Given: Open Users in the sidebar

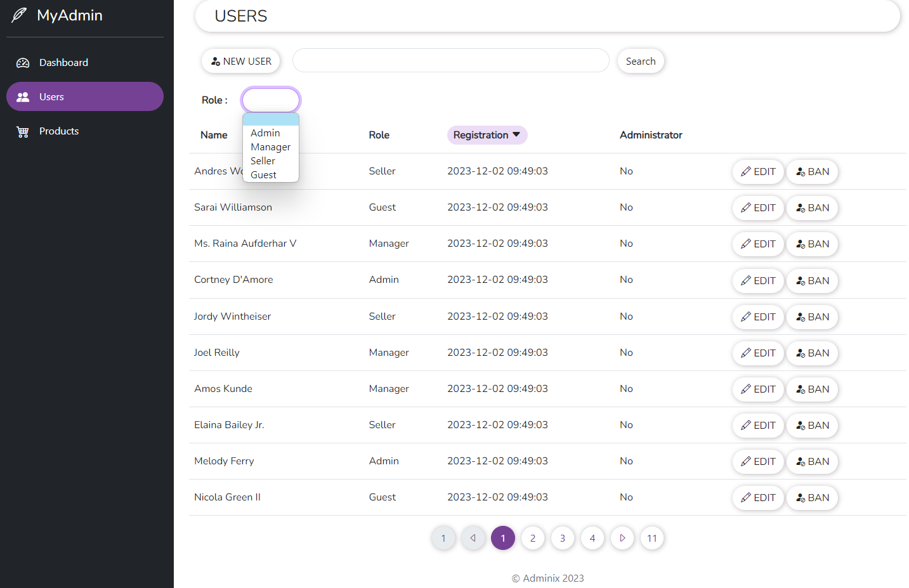Looking at the screenshot, I should 85,96.
